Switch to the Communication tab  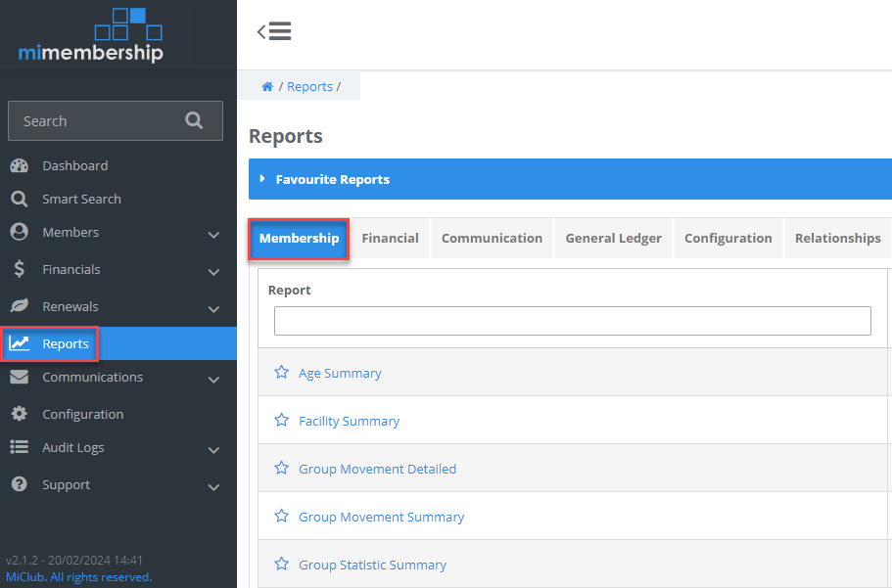[493, 239]
